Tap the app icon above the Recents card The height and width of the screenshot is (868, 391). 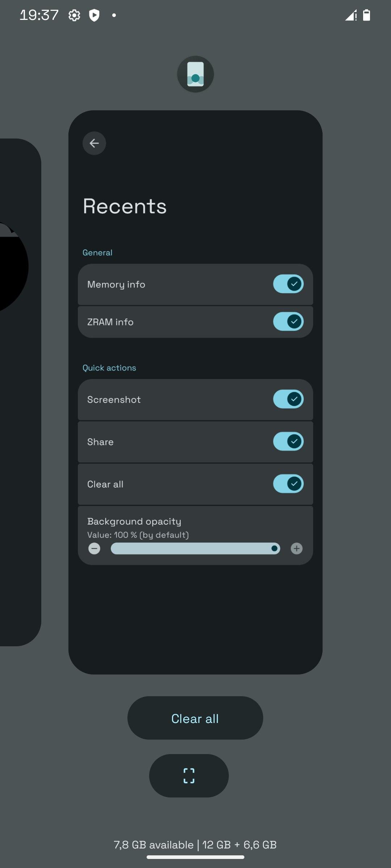point(195,74)
